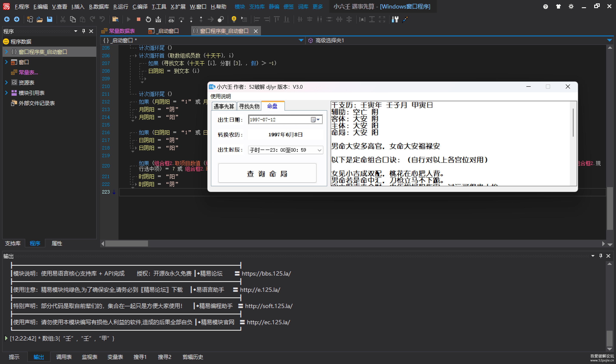The height and width of the screenshot is (364, 616).
Task: Click the result text vertical scrollbar in 小六壬
Action: click(x=573, y=122)
